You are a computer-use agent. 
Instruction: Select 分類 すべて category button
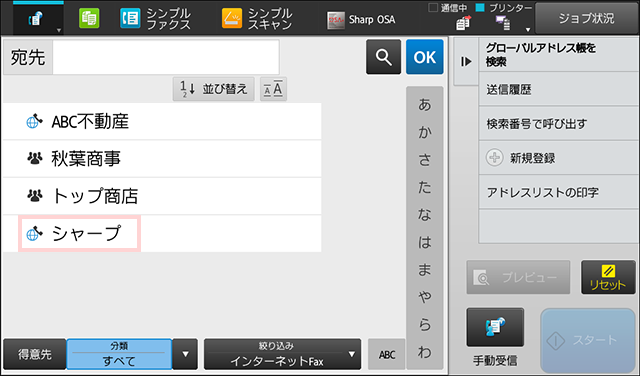[119, 354]
